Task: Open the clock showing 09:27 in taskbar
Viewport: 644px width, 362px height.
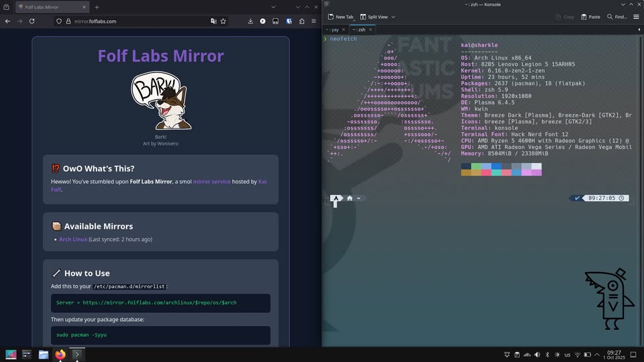Action: coord(614,355)
